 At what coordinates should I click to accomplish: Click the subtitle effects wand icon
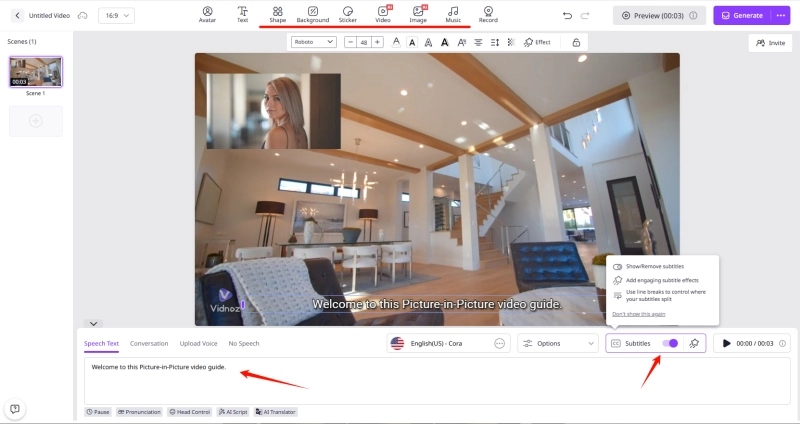(694, 343)
